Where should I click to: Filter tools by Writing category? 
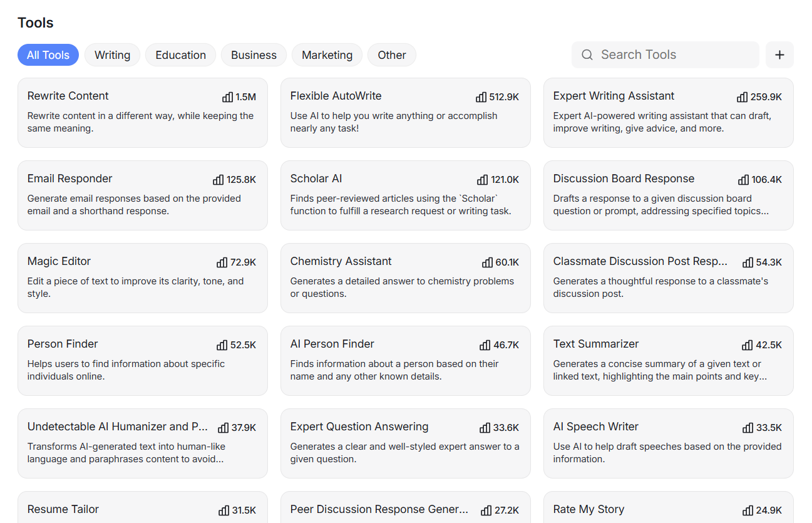[x=113, y=55]
